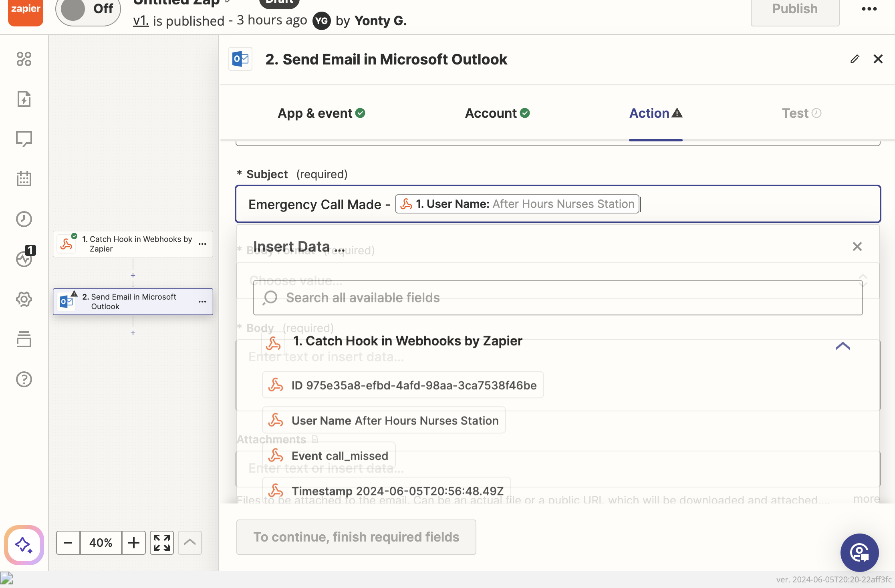Click the Search all available fields box
The image size is (895, 588).
tap(558, 298)
